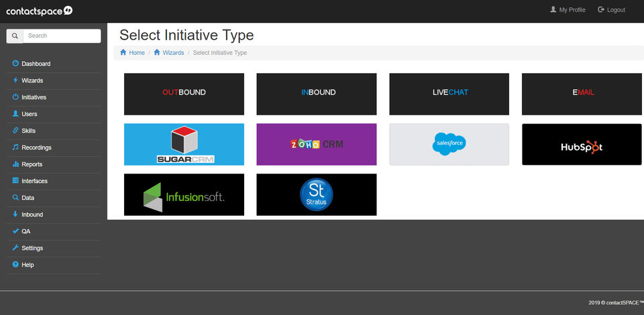Select Wizards in the sidebar menu
The image size is (644, 315).
click(32, 81)
